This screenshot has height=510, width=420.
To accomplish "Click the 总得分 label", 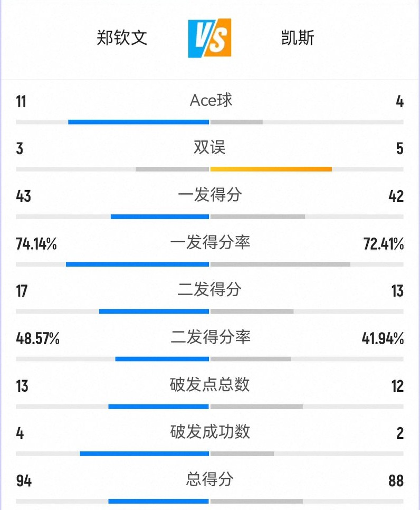I will pyautogui.click(x=209, y=479).
